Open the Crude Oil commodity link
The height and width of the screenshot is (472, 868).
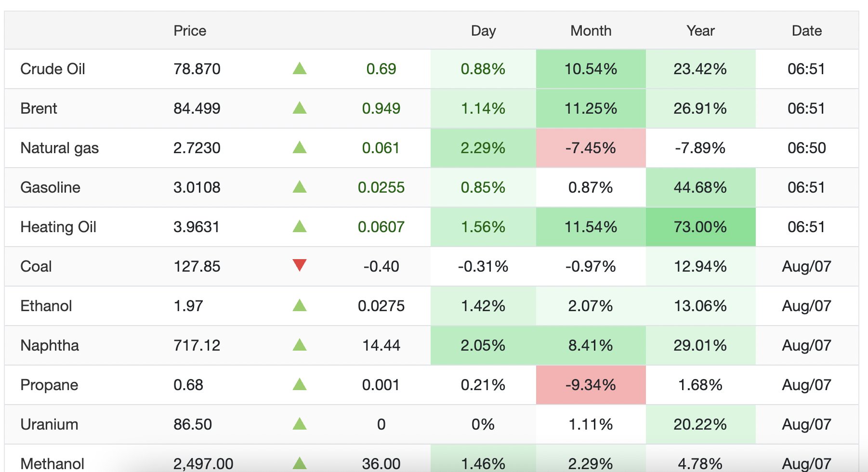[x=53, y=69]
